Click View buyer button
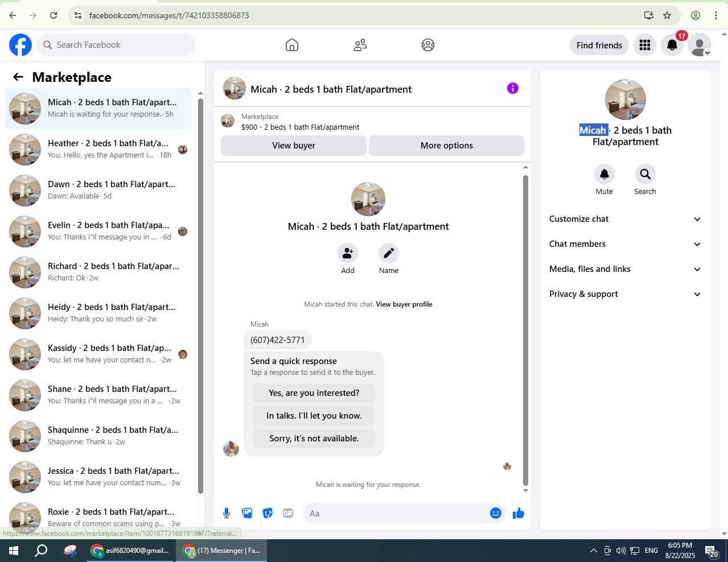This screenshot has width=728, height=562. pos(294,146)
